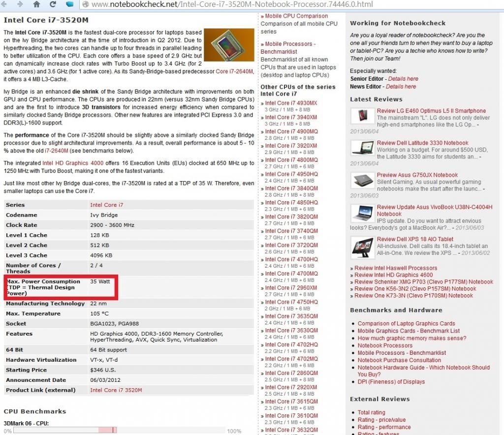The image size is (504, 435).
Task: Open the Dell XPS 18 AIO review thumbnail
Action: click(x=363, y=248)
